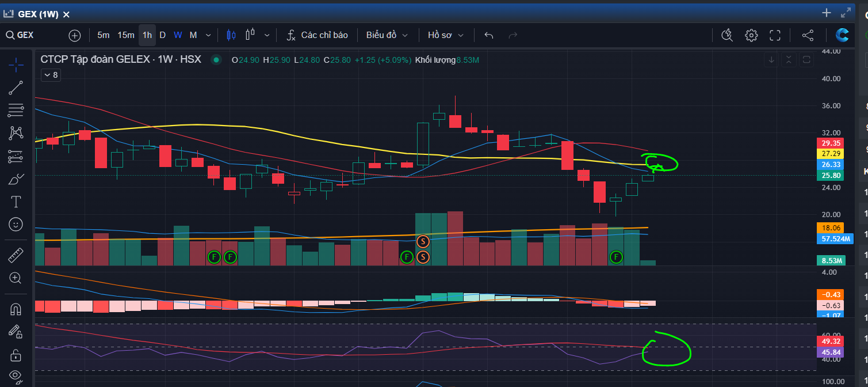Click the 29.35 red price label
The height and width of the screenshot is (387, 868).
(830, 143)
